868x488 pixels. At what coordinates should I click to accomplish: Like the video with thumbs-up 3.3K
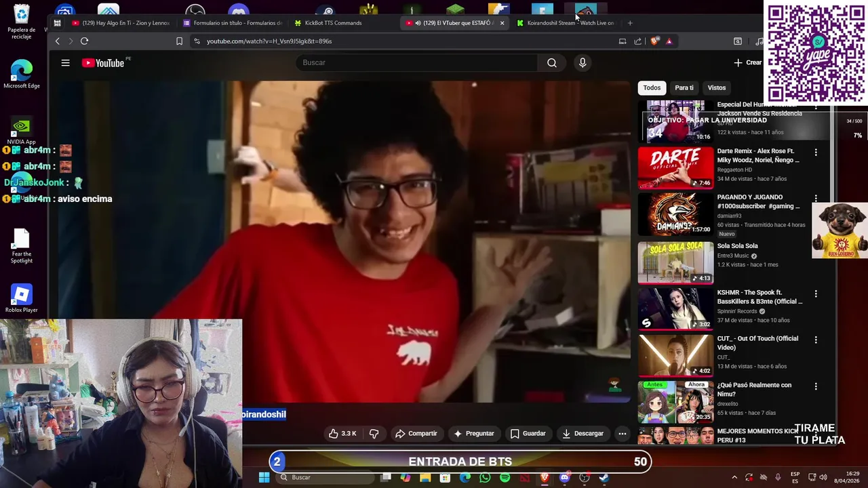(x=342, y=434)
